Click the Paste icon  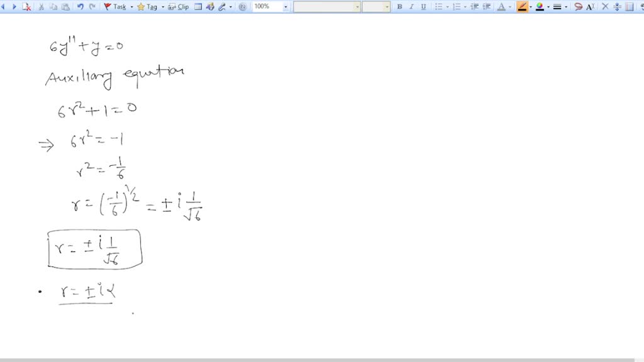pos(65,6)
